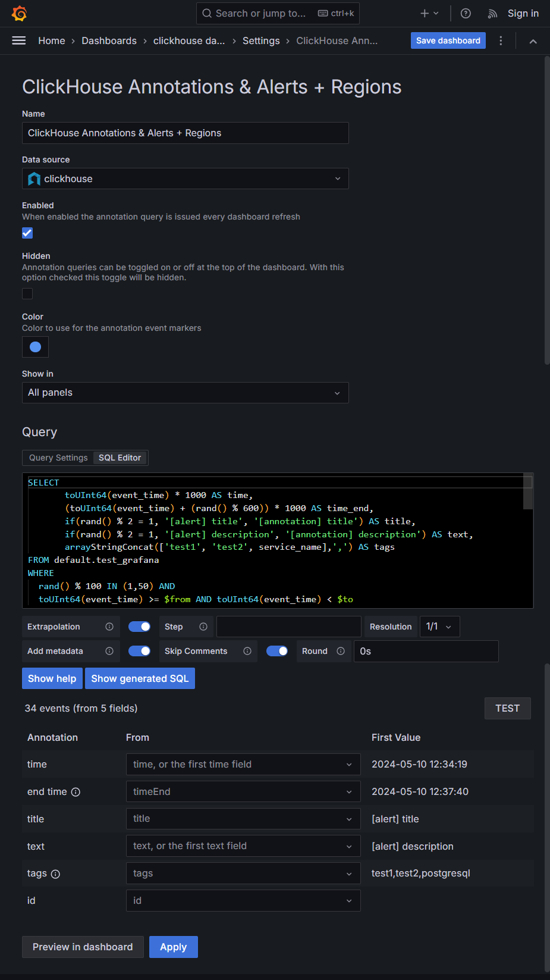Image resolution: width=550 pixels, height=980 pixels.
Task: Click into the Step input field
Action: 288,627
